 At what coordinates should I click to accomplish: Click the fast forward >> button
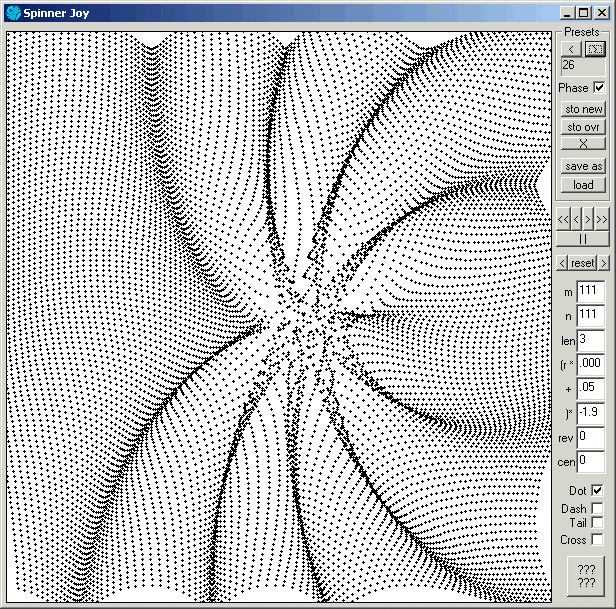[602, 219]
